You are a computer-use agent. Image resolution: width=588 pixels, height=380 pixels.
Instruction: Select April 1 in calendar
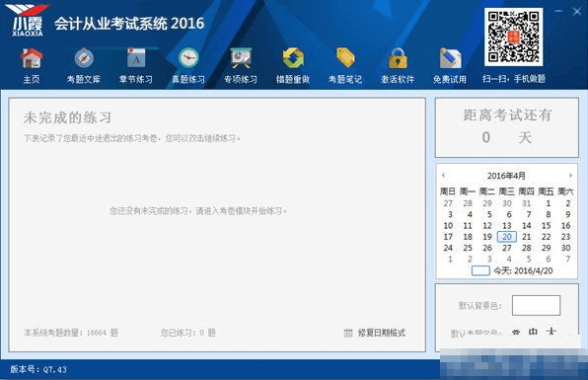click(549, 203)
